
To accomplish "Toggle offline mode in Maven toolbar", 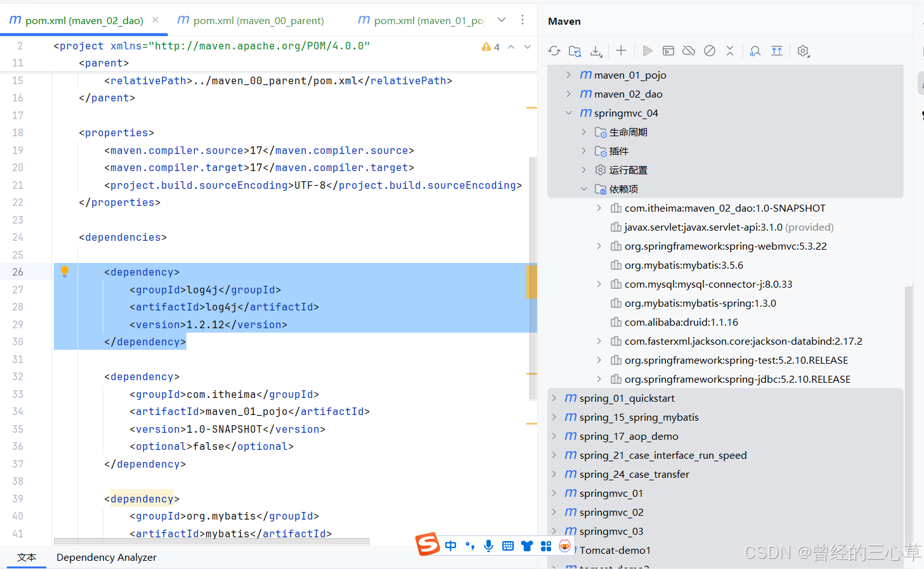I will point(689,51).
